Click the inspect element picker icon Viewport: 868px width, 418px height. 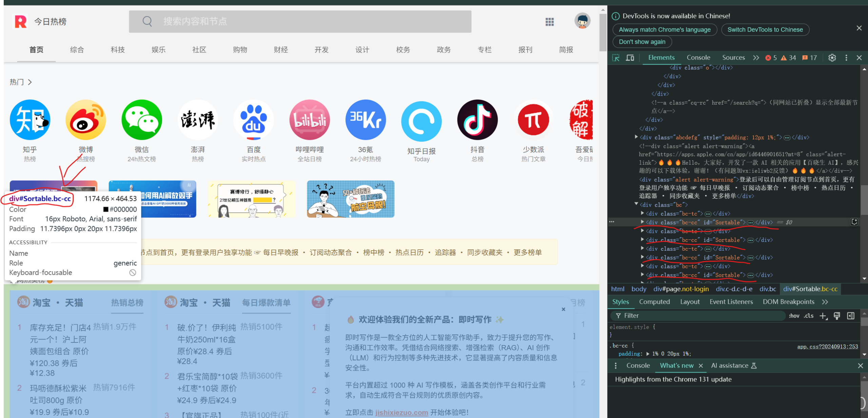pos(616,58)
